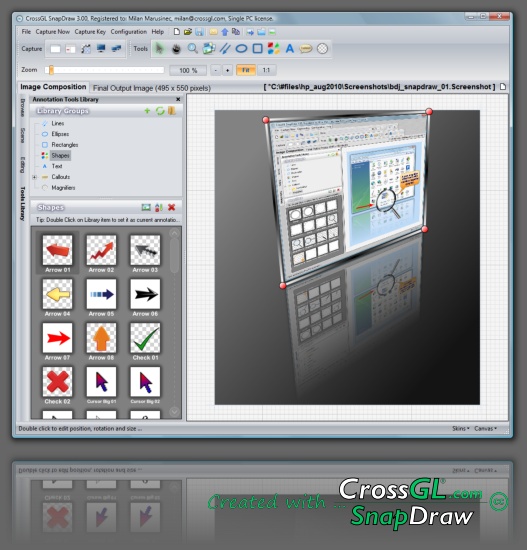The image size is (527, 550).
Task: Open the Help menu
Action: click(x=158, y=32)
